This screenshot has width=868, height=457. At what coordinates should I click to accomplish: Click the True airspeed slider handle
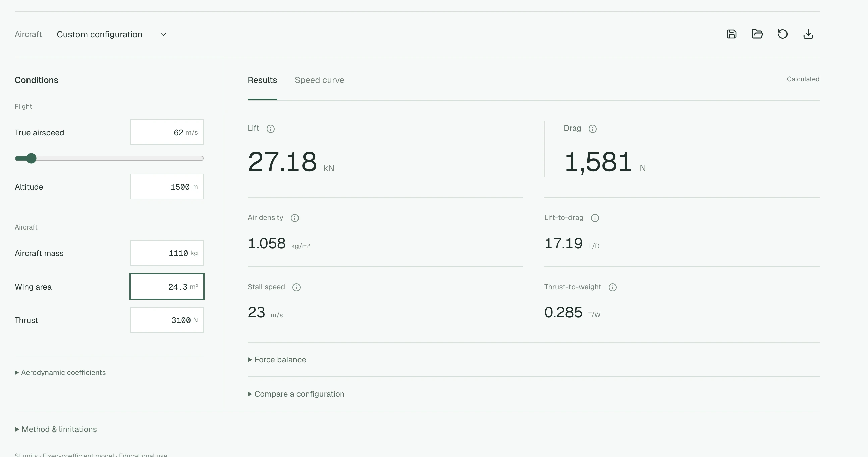point(31,158)
